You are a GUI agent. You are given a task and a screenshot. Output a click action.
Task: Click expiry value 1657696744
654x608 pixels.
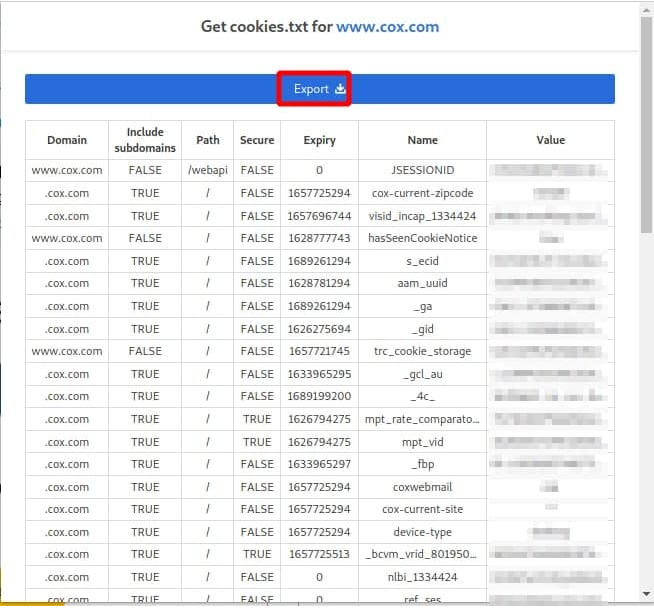319,216
